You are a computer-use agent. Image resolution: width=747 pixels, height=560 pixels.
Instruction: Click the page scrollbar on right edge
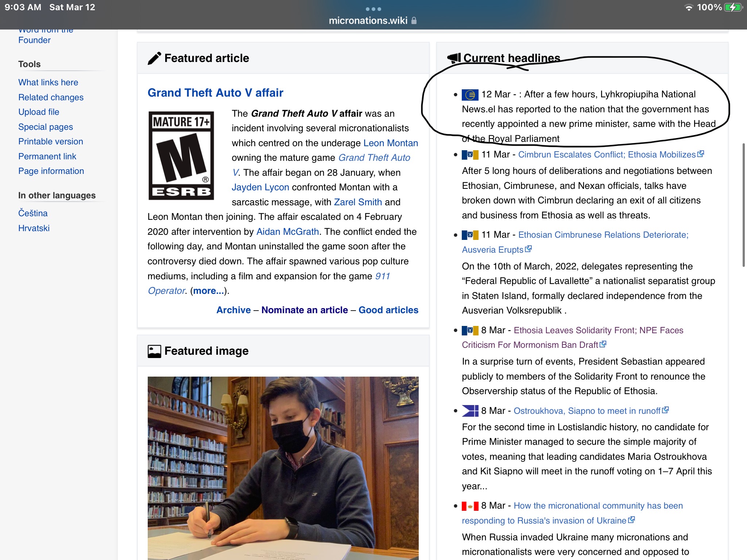point(743,205)
